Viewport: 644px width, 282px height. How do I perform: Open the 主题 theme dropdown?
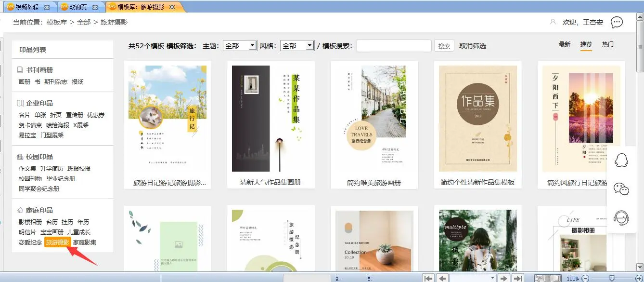click(240, 46)
